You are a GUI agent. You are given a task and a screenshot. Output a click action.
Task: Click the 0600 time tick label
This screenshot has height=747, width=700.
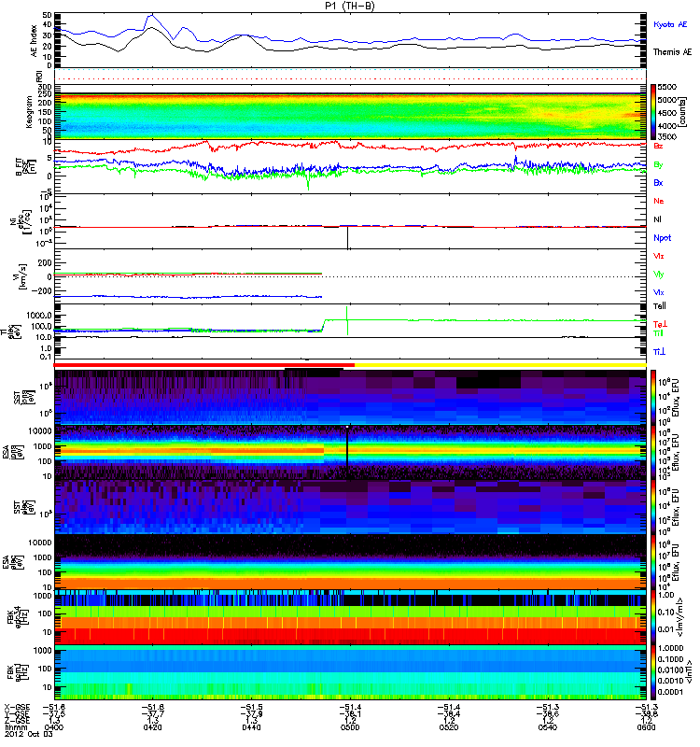coord(646,727)
